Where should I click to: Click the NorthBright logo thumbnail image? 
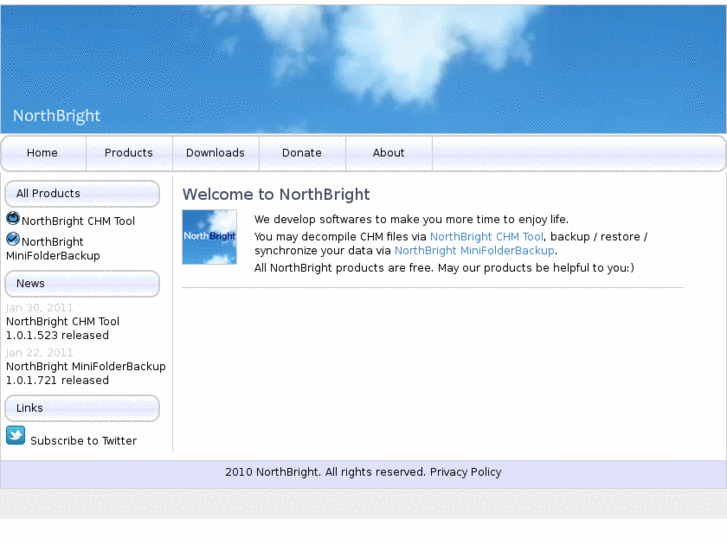[x=209, y=237]
